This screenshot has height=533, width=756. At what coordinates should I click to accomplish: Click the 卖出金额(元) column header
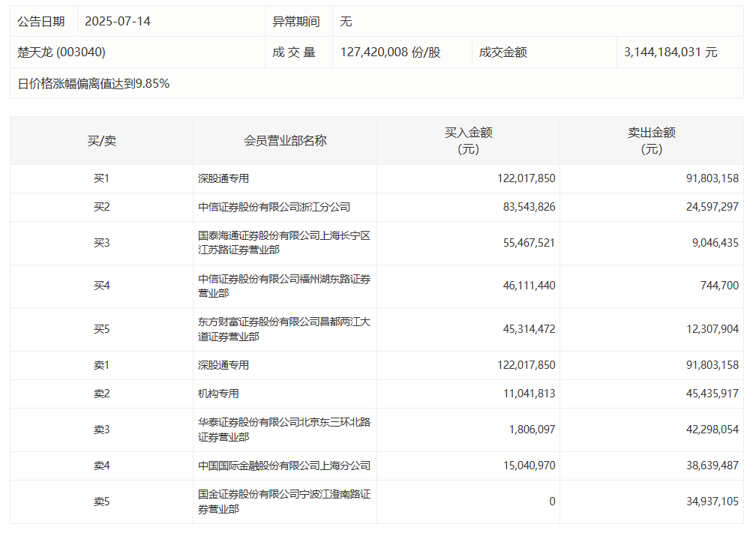pyautogui.click(x=651, y=141)
